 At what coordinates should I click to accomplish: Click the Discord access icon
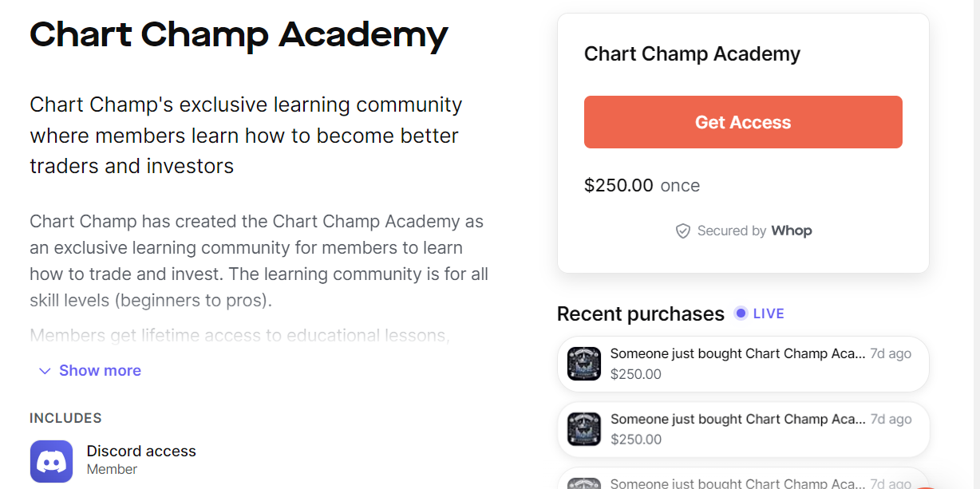51,461
